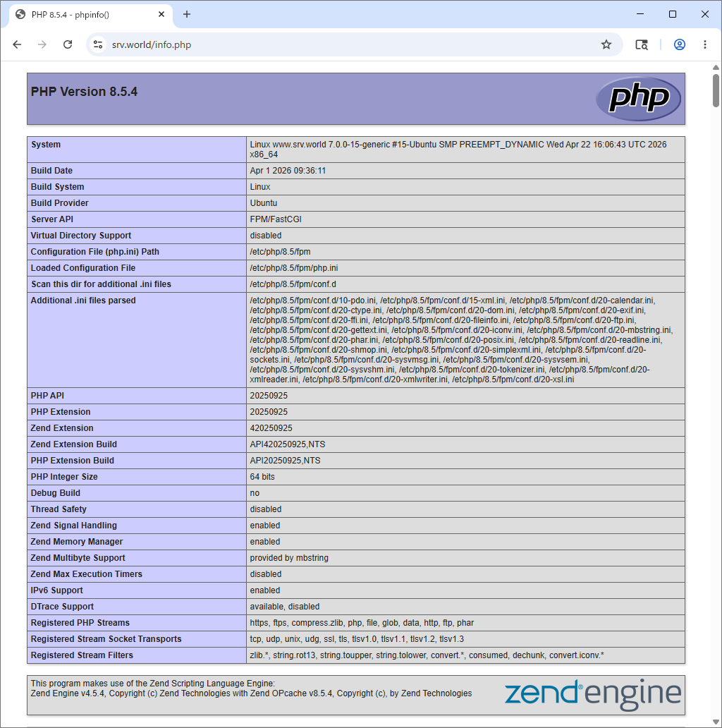Open the profile account icon
Screen dimensions: 722x728
point(679,44)
